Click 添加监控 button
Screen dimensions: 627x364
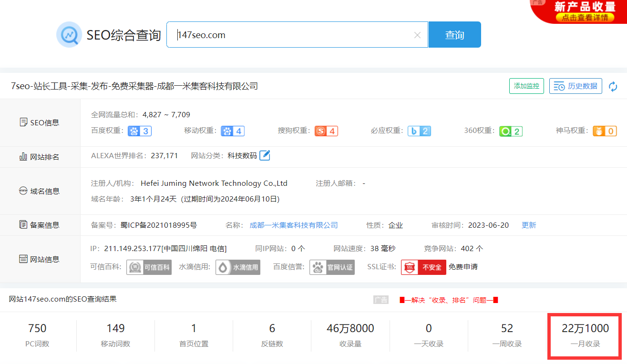pyautogui.click(x=526, y=86)
